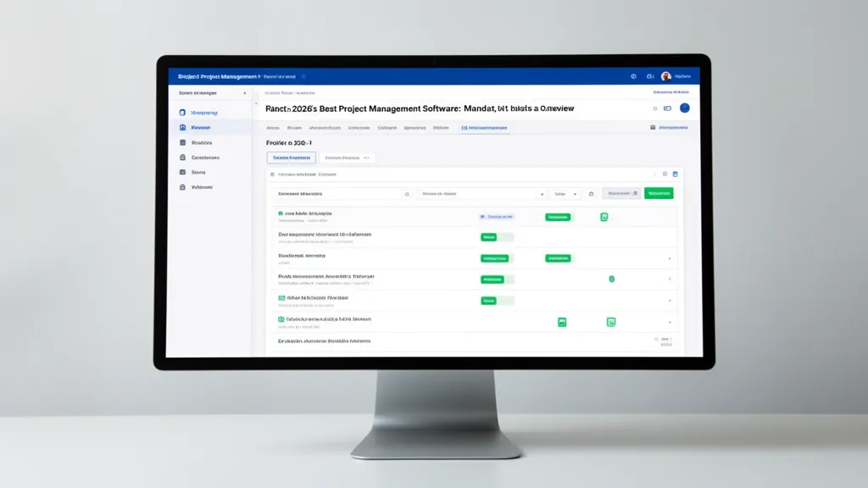Open the fifth tab under the page title
Screen dimensions: 868x488
tap(387, 128)
